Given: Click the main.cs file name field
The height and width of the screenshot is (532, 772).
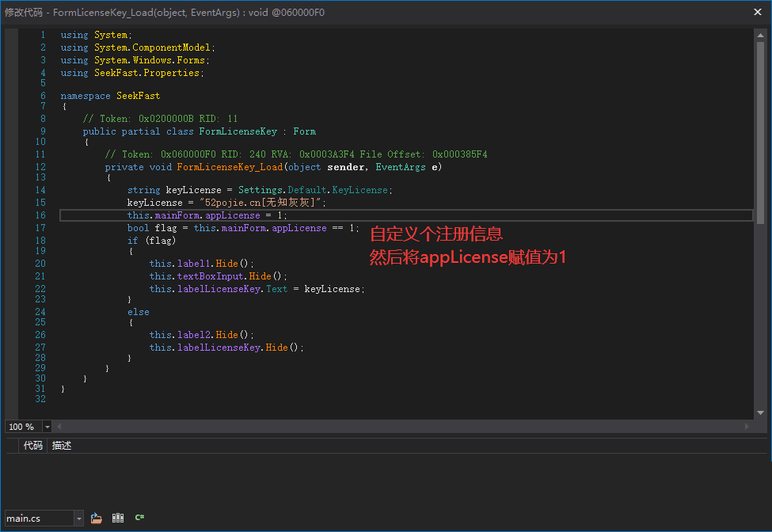Looking at the screenshot, I should pos(40,519).
